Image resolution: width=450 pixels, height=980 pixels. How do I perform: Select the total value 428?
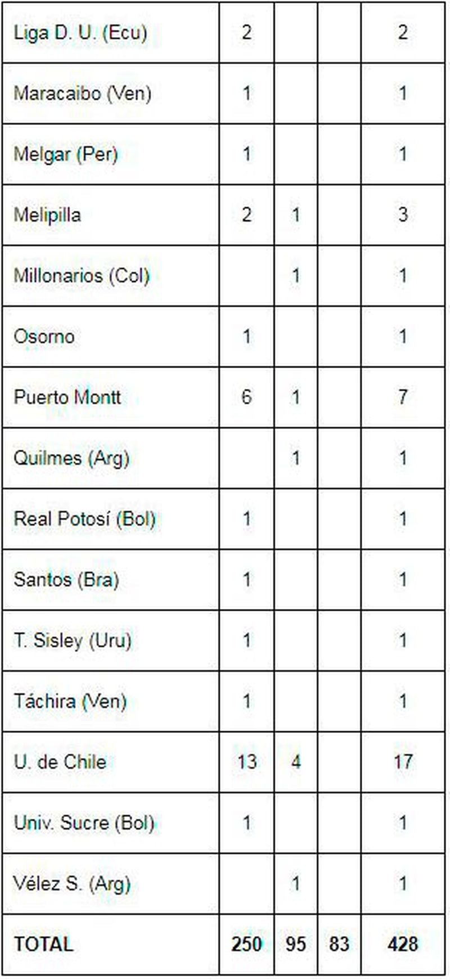(x=403, y=944)
